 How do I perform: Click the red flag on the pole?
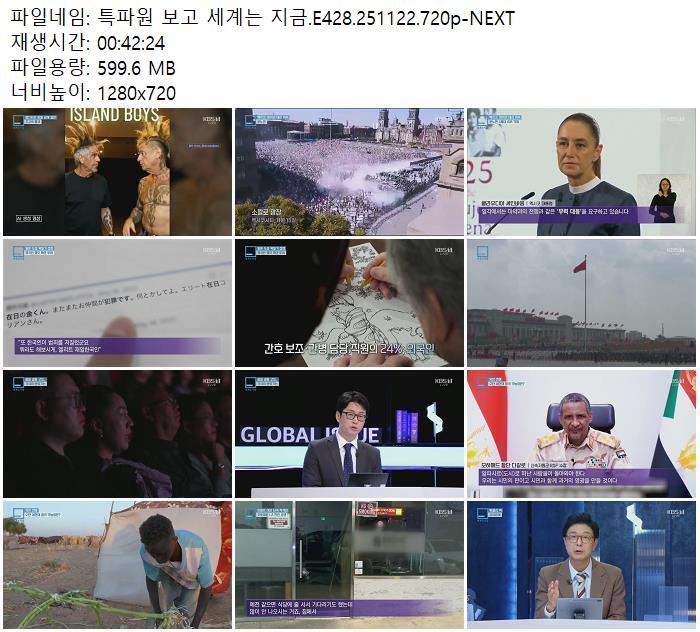click(x=578, y=265)
